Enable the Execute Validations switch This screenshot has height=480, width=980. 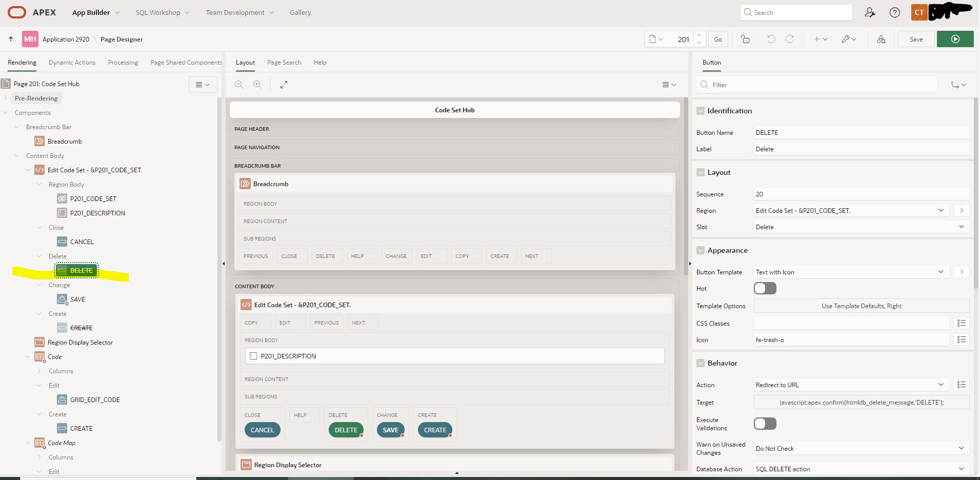click(765, 424)
